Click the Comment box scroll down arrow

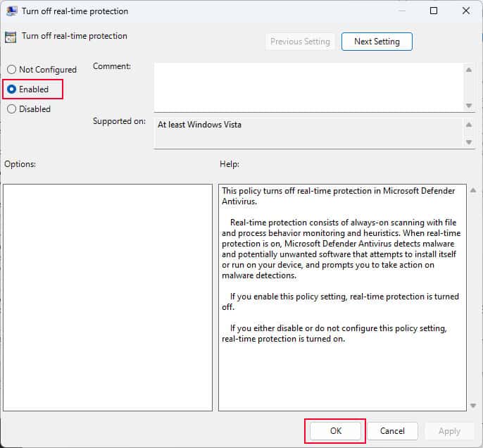click(x=469, y=106)
